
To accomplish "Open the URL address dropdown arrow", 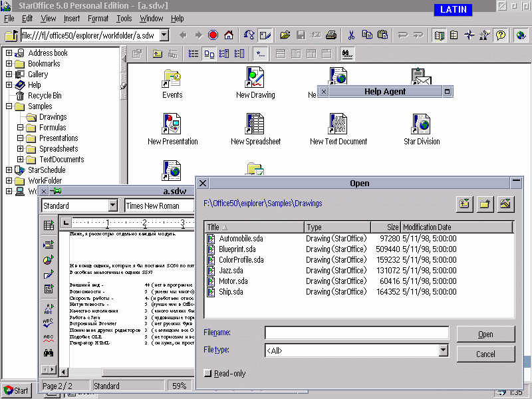I will click(x=164, y=35).
